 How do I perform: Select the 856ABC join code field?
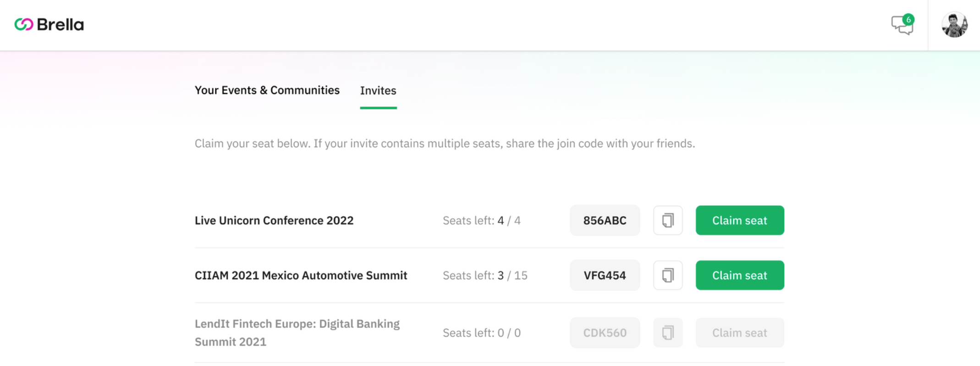pos(605,221)
